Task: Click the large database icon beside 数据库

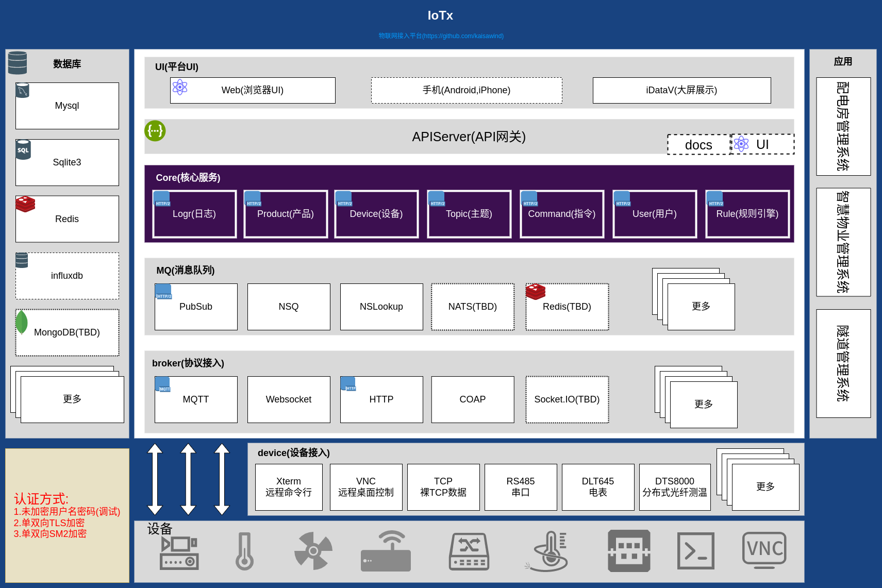Action: pyautogui.click(x=18, y=63)
